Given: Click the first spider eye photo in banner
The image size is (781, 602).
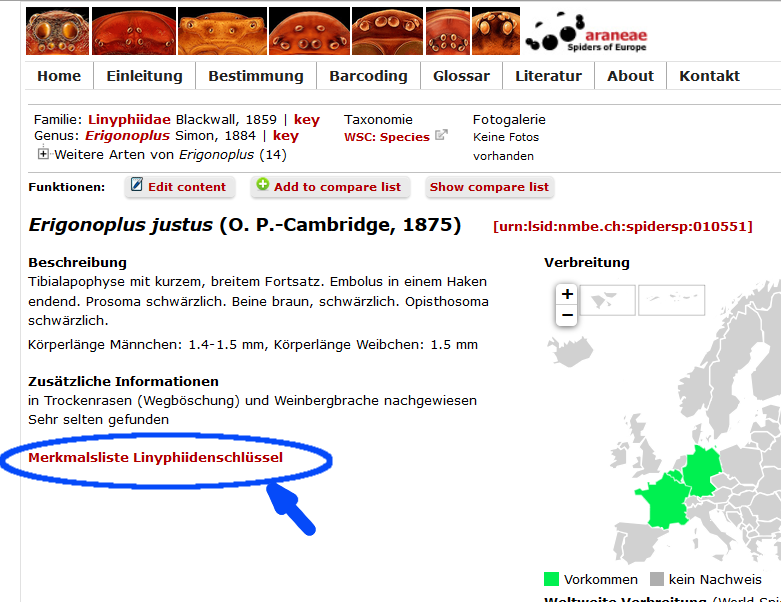Looking at the screenshot, I should [55, 31].
